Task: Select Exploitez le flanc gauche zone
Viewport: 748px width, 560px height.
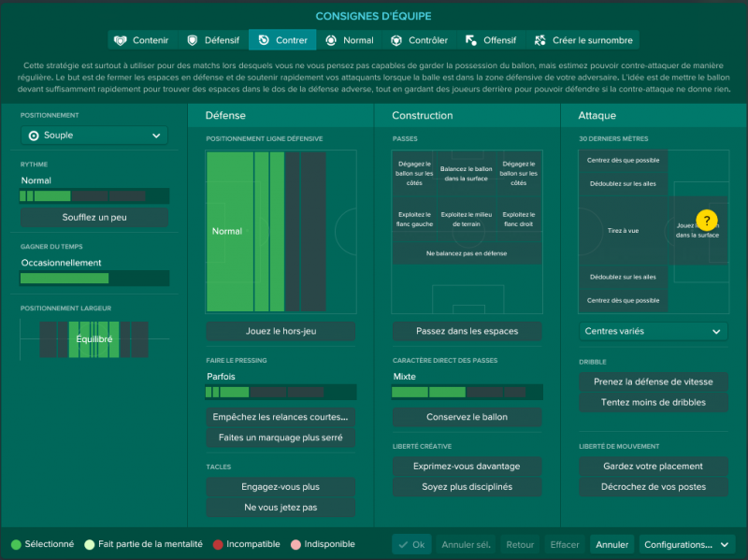Action: point(414,220)
